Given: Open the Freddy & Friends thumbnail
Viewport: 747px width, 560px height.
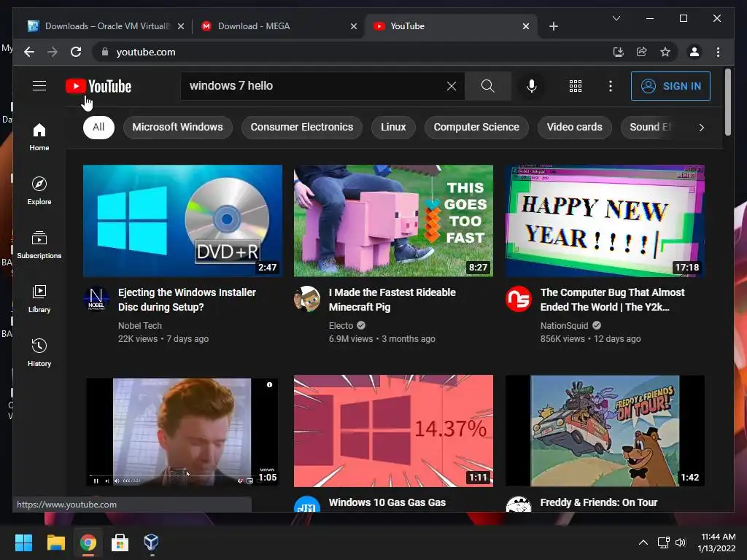Looking at the screenshot, I should tap(605, 431).
